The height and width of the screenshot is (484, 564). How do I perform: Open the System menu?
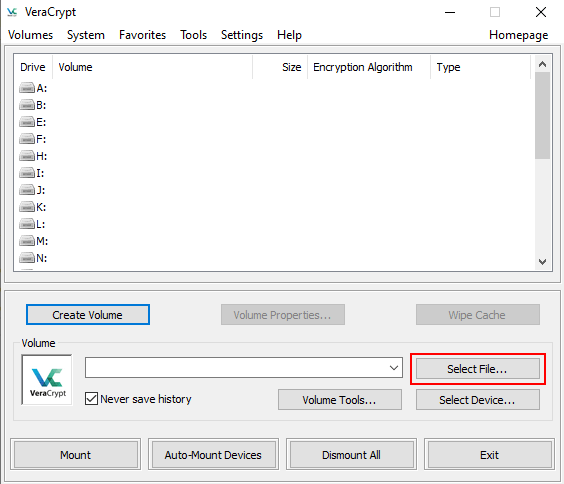(x=86, y=35)
